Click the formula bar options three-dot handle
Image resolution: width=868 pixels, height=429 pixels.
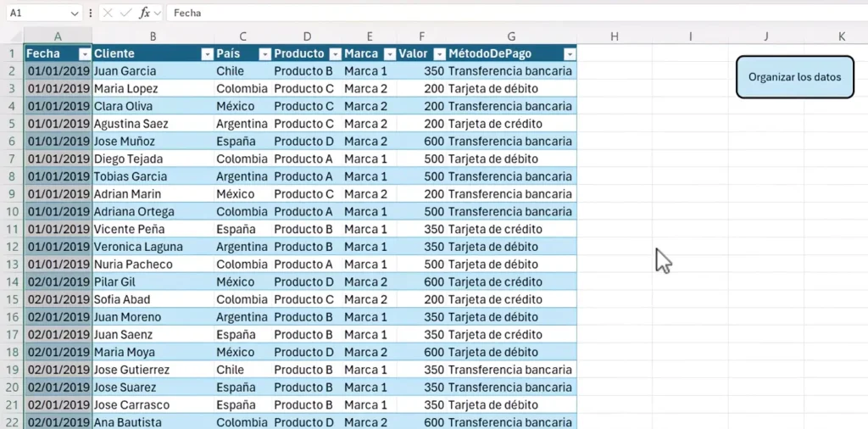coord(90,14)
